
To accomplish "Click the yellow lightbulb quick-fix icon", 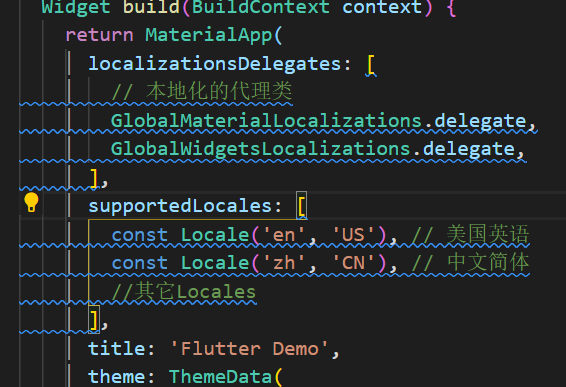I will pyautogui.click(x=31, y=202).
